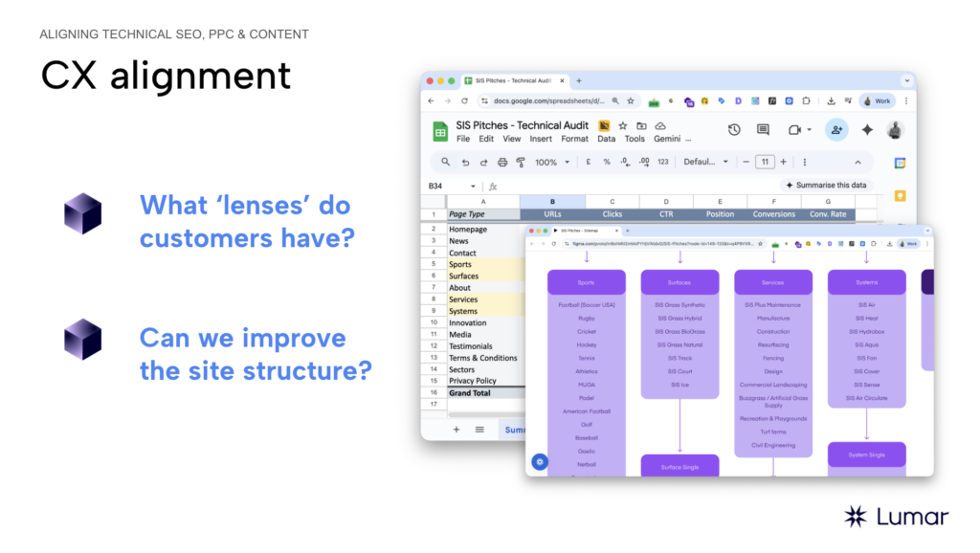
Task: Click the Chrome downloads icon
Action: [x=831, y=100]
